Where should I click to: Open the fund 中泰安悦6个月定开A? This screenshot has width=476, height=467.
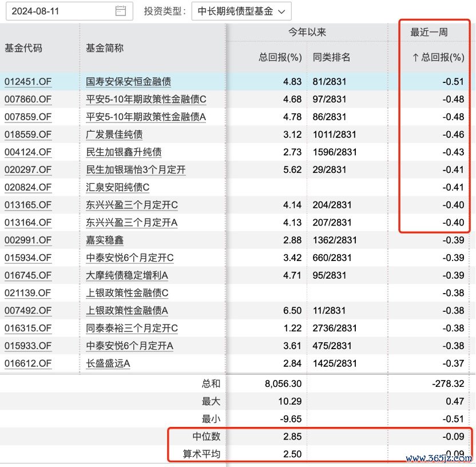coord(130,346)
